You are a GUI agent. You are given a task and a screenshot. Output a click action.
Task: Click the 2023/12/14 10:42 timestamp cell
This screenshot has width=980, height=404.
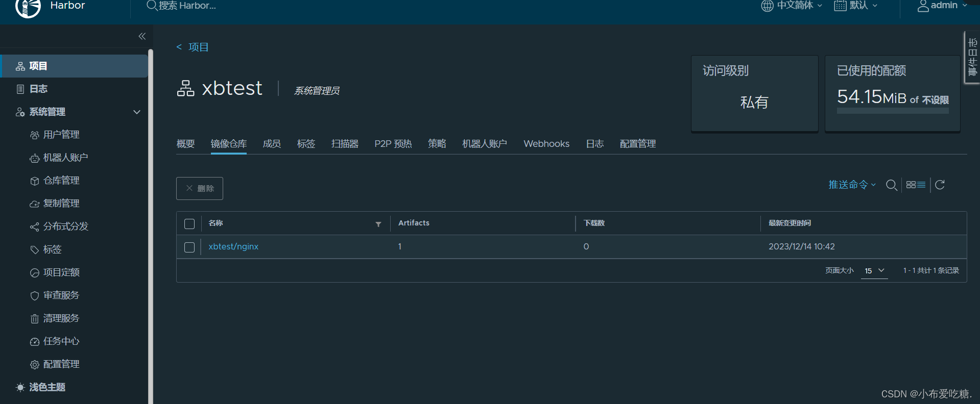click(802, 246)
